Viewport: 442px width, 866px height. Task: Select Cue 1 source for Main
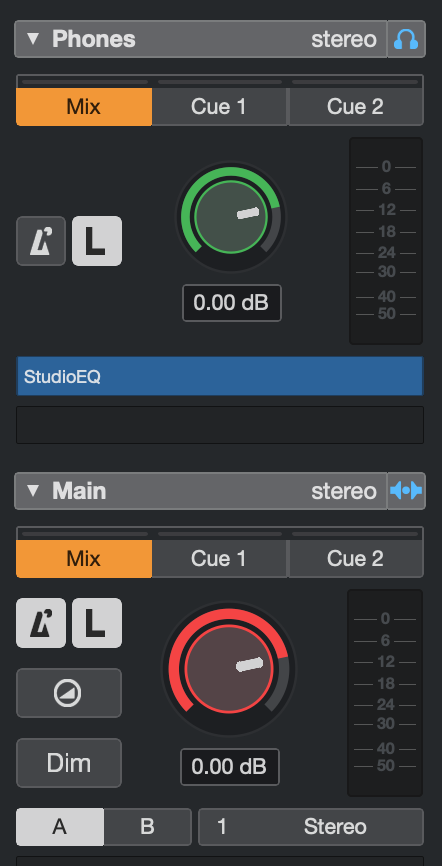219,558
